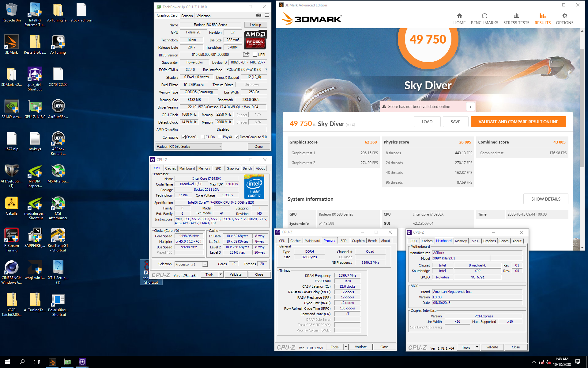Click SHOW DETAILS in System information
The image size is (588, 368).
pos(546,199)
